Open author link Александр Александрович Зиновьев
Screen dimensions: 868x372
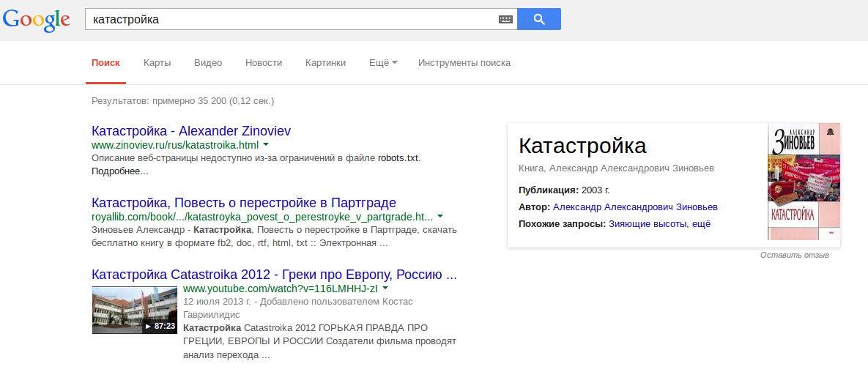click(x=636, y=207)
